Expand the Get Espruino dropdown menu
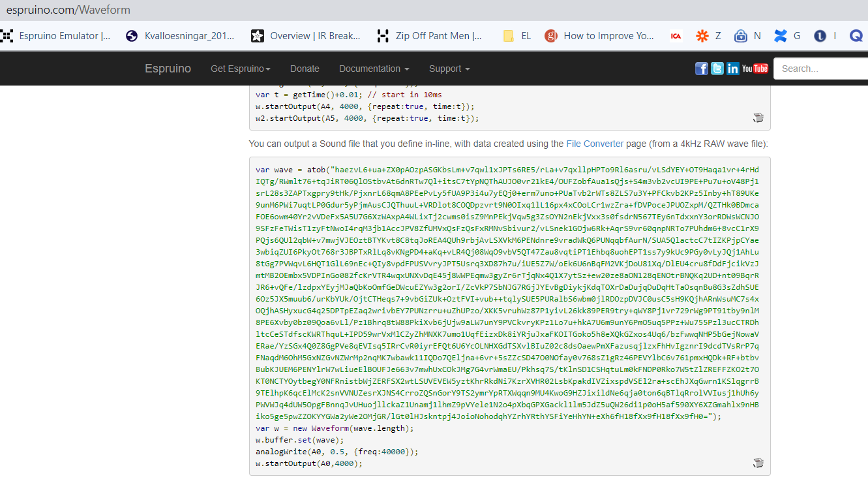 click(241, 69)
